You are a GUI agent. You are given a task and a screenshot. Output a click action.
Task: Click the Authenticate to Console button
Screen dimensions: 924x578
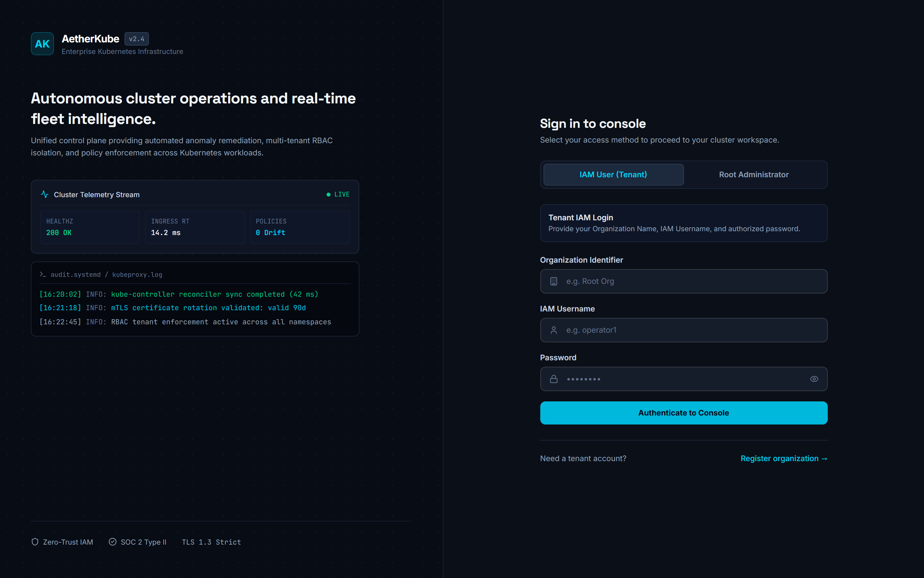tap(683, 413)
